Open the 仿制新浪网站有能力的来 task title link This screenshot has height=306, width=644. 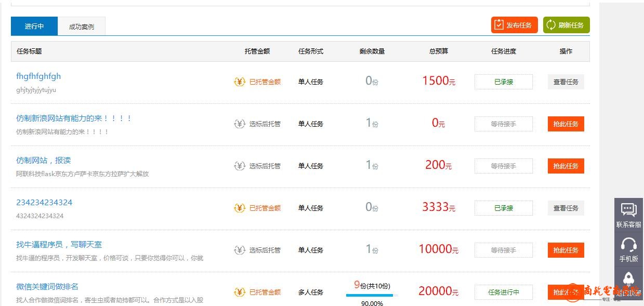tap(74, 118)
